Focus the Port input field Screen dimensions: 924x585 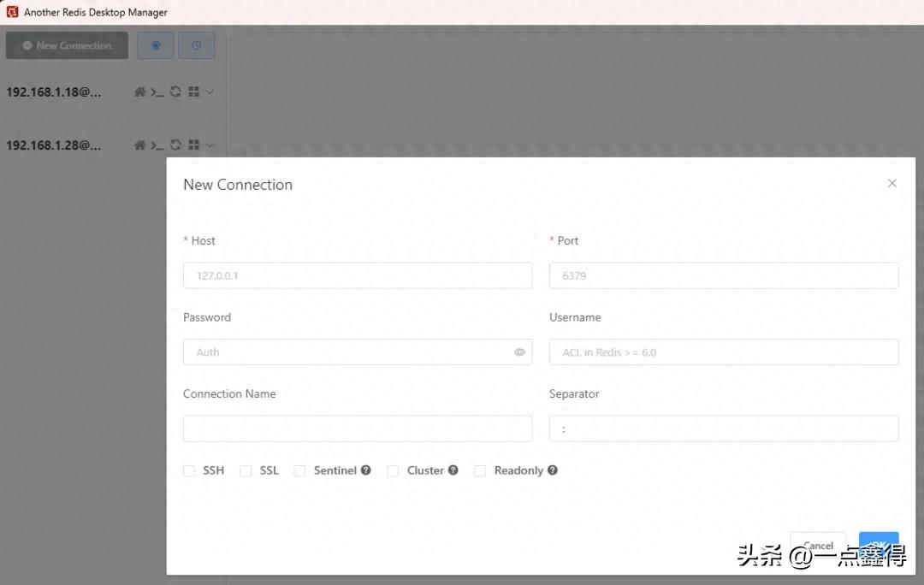pyautogui.click(x=724, y=275)
